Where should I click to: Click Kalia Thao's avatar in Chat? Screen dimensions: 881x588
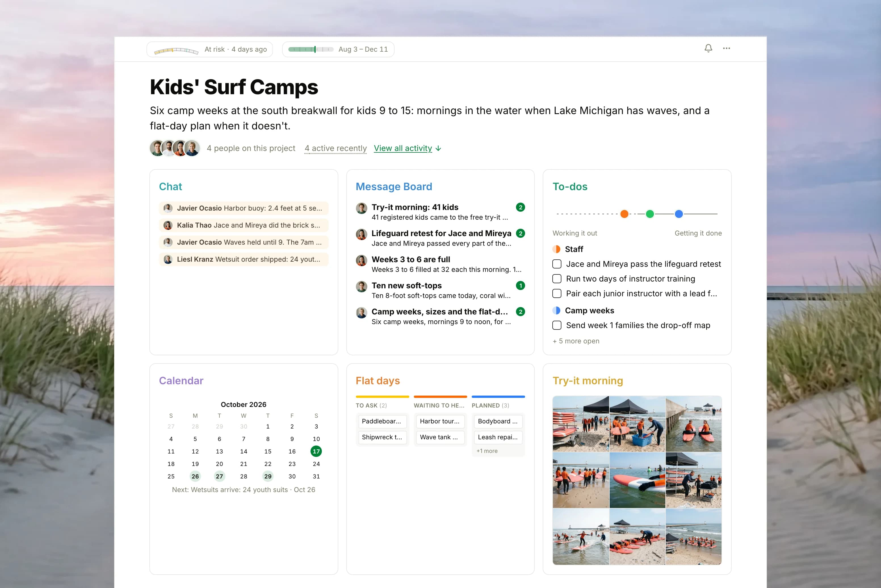pos(168,225)
